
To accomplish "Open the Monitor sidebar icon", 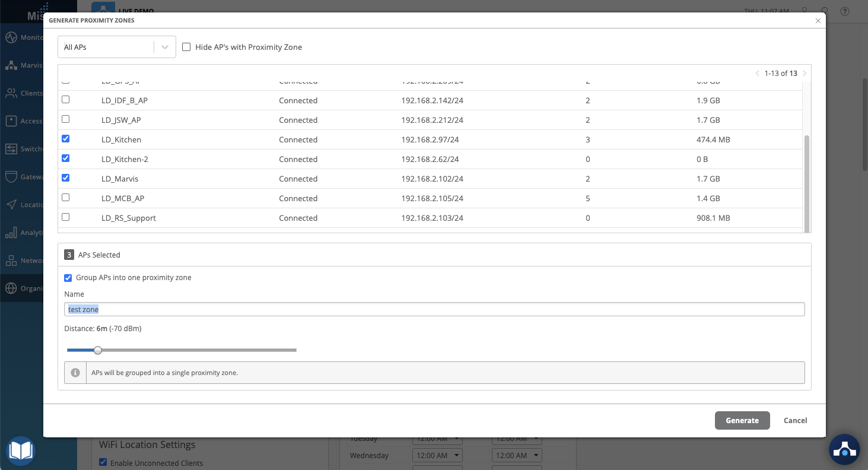I will pos(11,37).
